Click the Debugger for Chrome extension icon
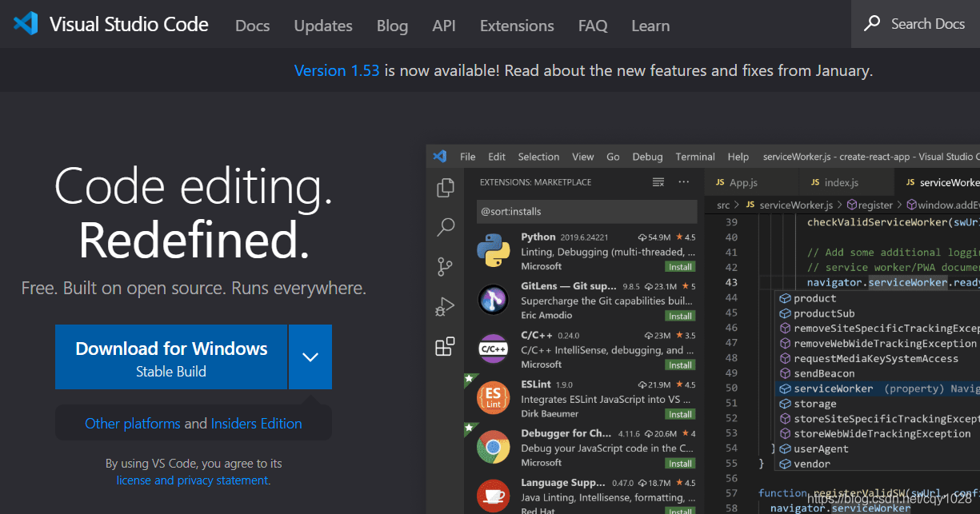This screenshot has width=980, height=514. 494,448
